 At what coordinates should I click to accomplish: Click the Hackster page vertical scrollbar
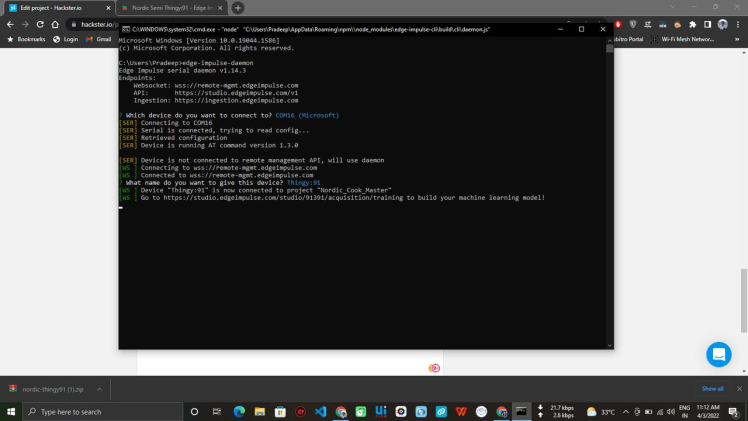[x=744, y=300]
